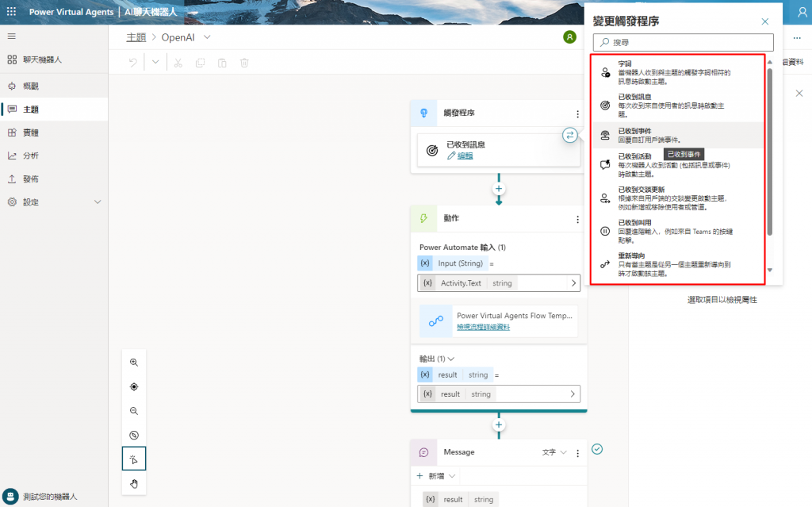Open the undo history dropdown arrow

pyautogui.click(x=155, y=63)
